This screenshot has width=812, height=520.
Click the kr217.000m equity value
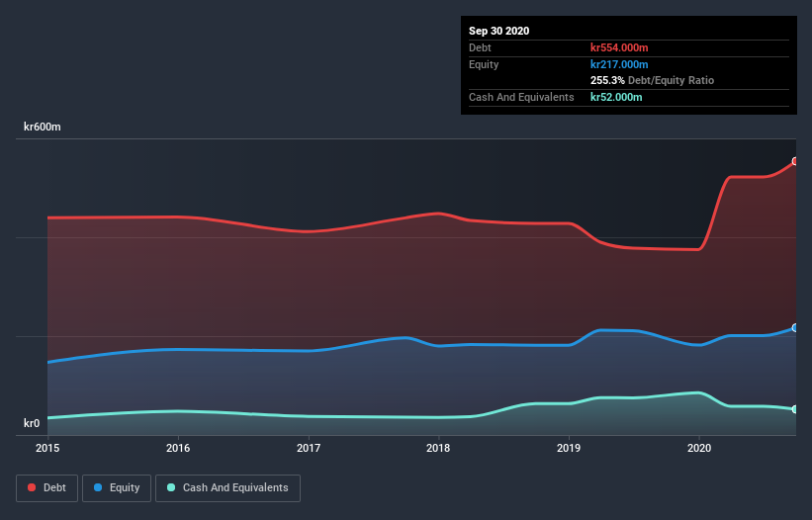pyautogui.click(x=619, y=64)
